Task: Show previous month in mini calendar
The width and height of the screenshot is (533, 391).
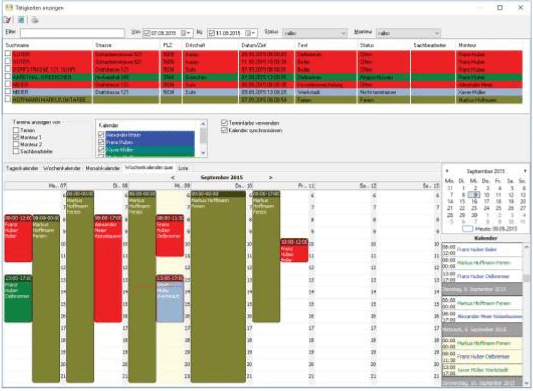Action: tap(447, 171)
